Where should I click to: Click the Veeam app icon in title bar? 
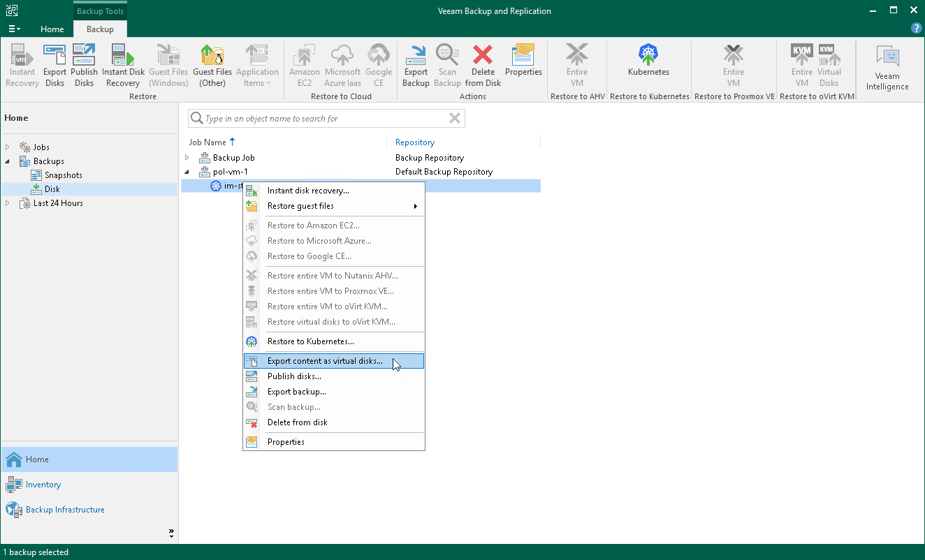click(x=12, y=10)
